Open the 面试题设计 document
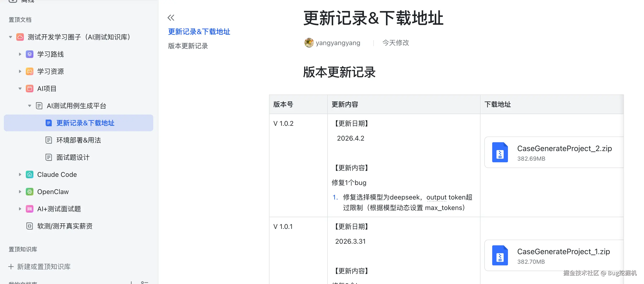Viewport: 644px width, 284px height. click(73, 157)
